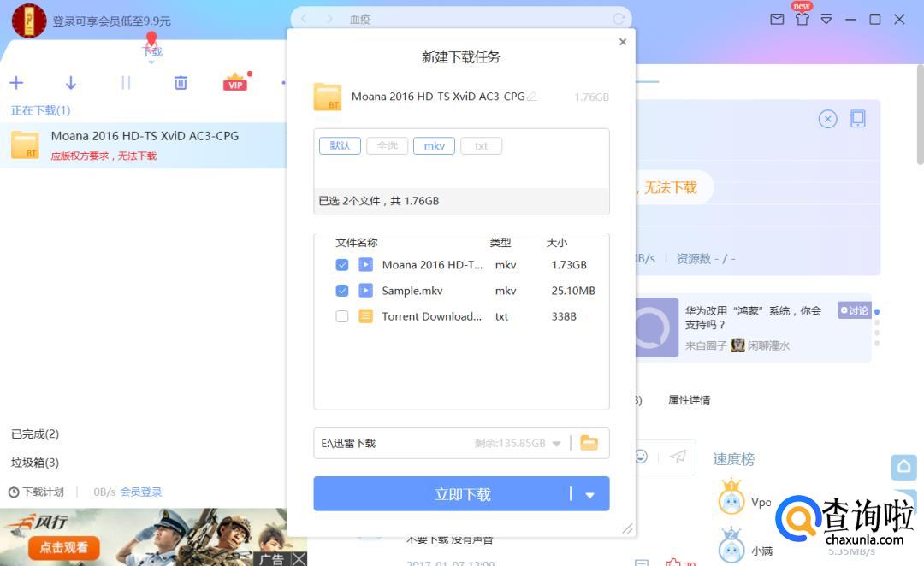Click the 类型 column header
924x566 pixels.
click(x=500, y=243)
